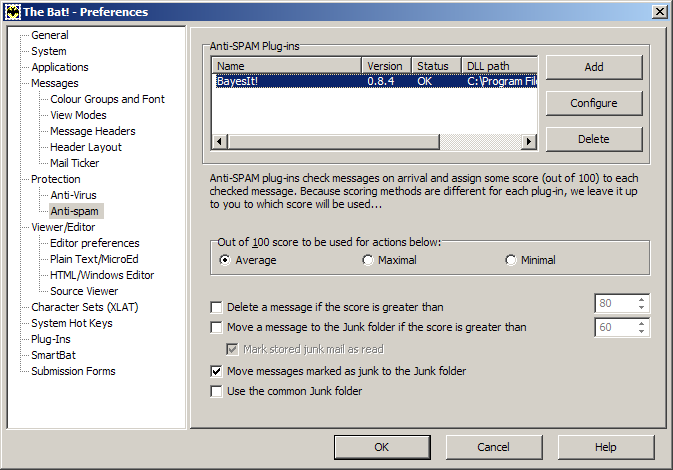The height and width of the screenshot is (470, 673).
Task: Open the Anti-Virus settings page
Action: (73, 195)
